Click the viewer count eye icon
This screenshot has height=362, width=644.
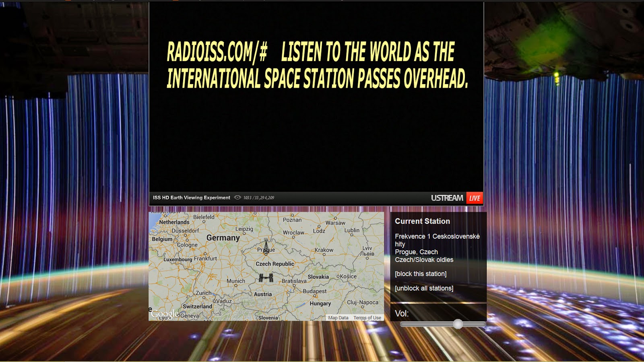pyautogui.click(x=237, y=197)
